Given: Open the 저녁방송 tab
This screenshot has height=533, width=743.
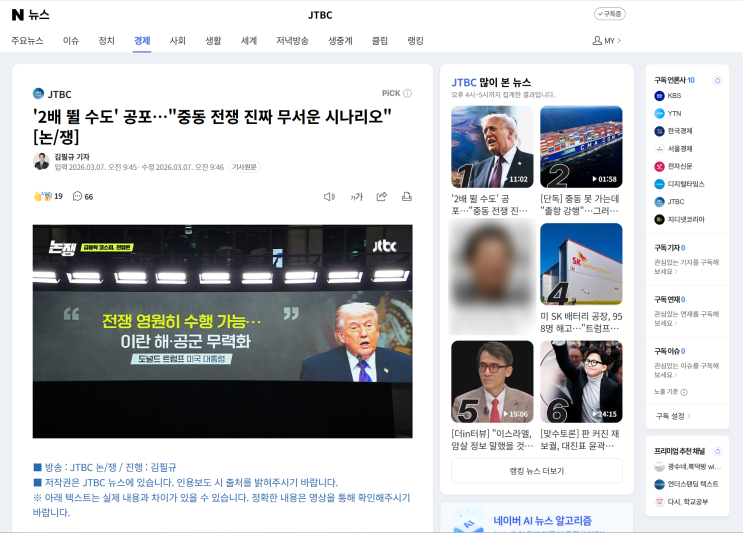Looking at the screenshot, I should point(292,41).
